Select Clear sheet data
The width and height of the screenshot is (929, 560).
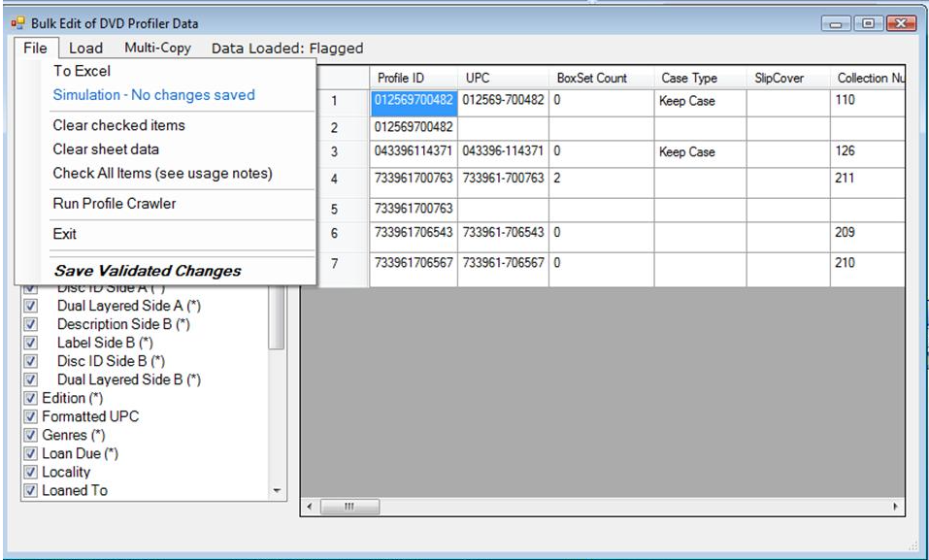coord(106,149)
